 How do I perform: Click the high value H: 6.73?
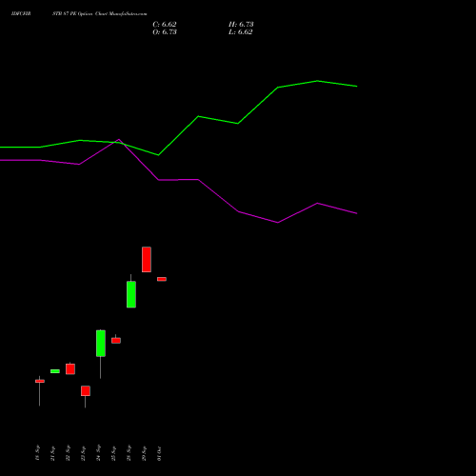241,24
